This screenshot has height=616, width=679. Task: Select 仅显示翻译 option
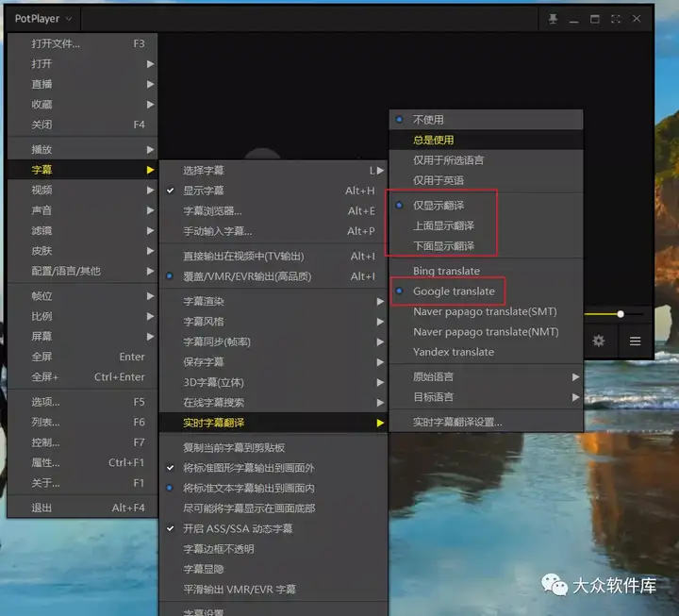click(x=486, y=206)
